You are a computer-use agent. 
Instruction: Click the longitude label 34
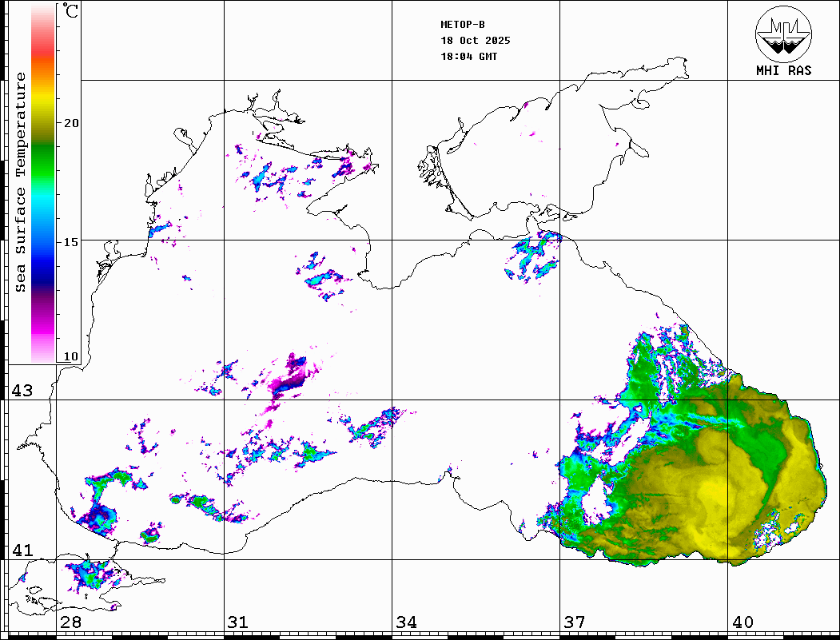pos(406,622)
